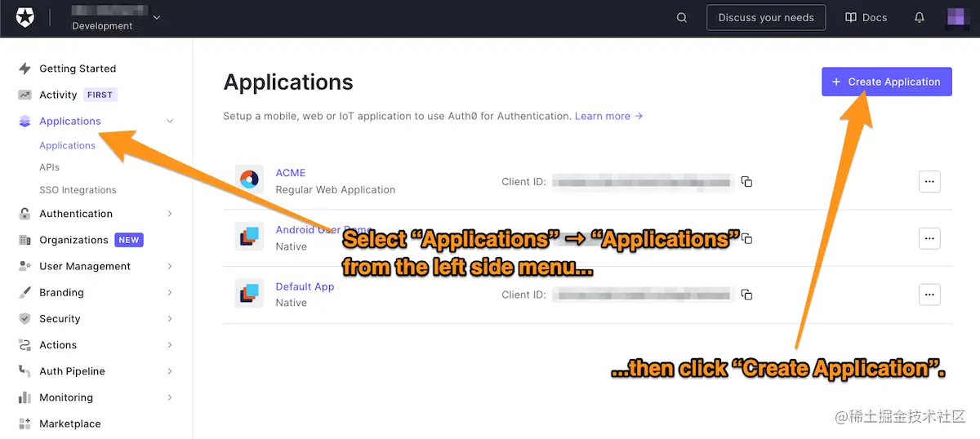The image size is (980, 439).
Task: Expand the Auth Pipeline section chevron
Action: pyautogui.click(x=170, y=371)
